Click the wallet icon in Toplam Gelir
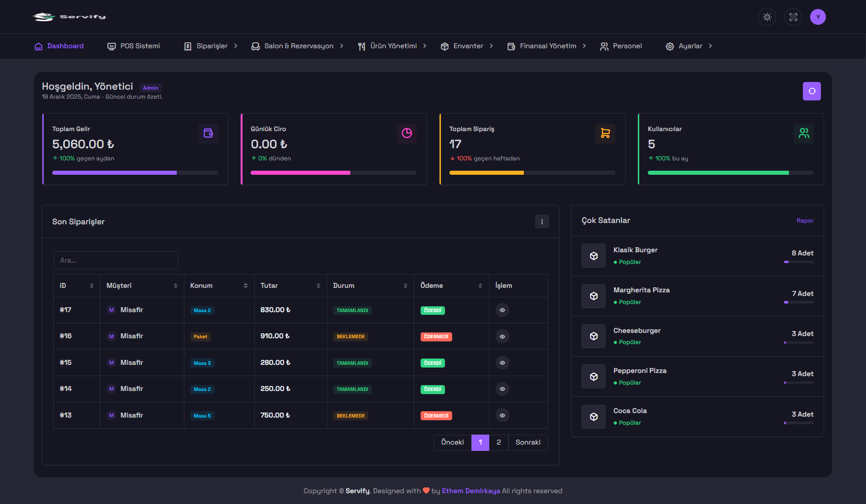The width and height of the screenshot is (866, 504). point(208,133)
